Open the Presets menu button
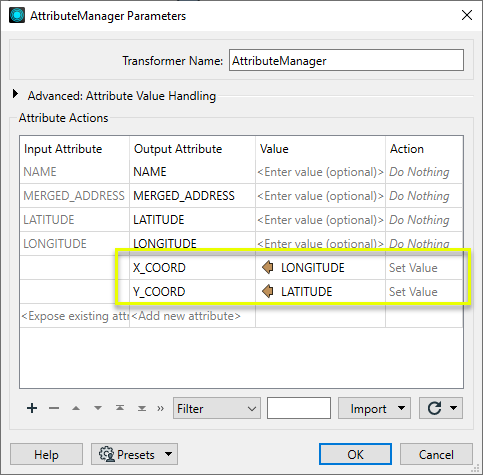This screenshot has height=475, width=483. [134, 454]
